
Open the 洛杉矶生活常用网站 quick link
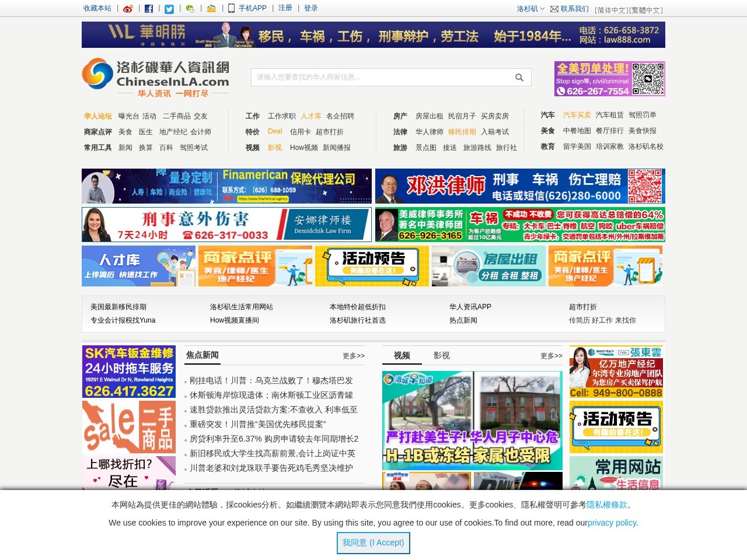point(242,307)
